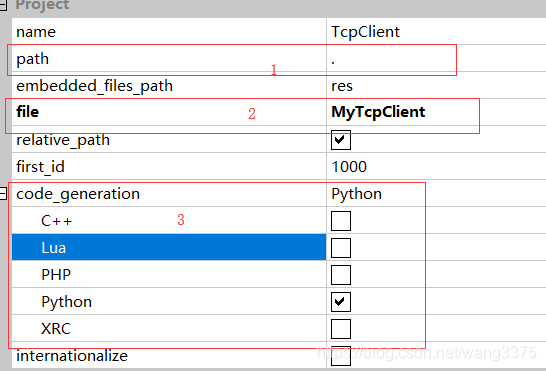Edit first_id value 1000
The height and width of the screenshot is (371, 546).
coord(436,167)
